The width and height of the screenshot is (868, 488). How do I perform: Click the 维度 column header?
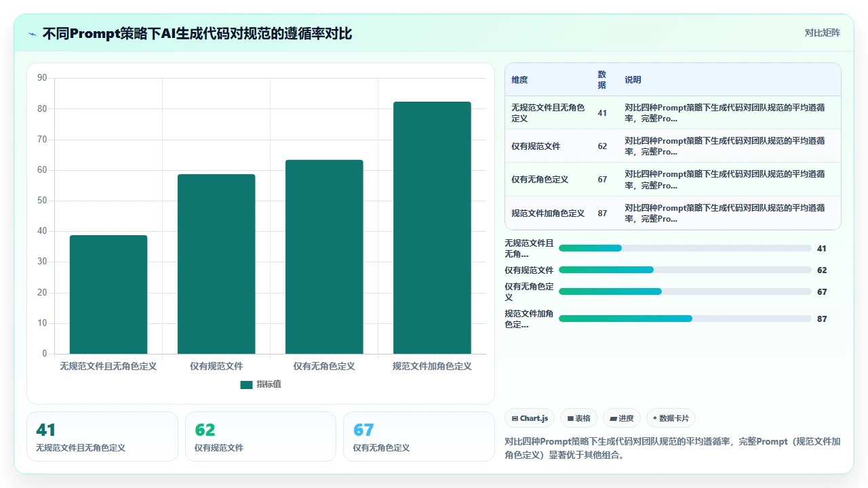point(519,80)
